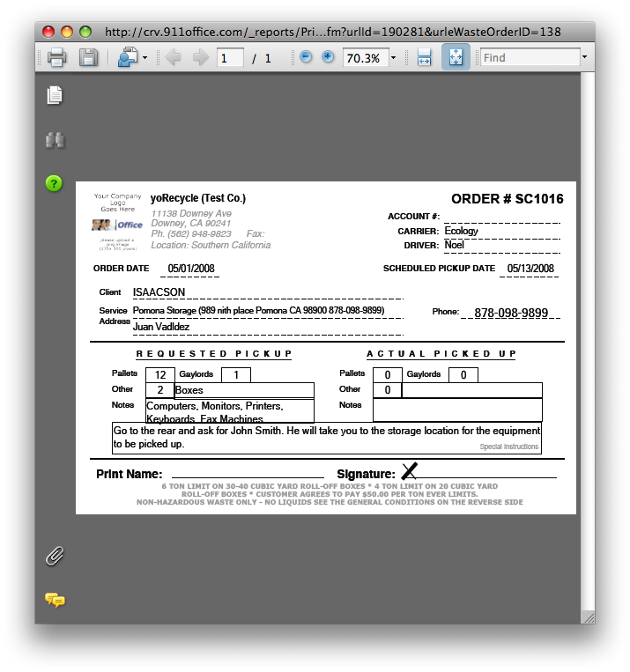Click the zoom value field showing 70.3%
The width and height of the screenshot is (630, 672).
(366, 58)
